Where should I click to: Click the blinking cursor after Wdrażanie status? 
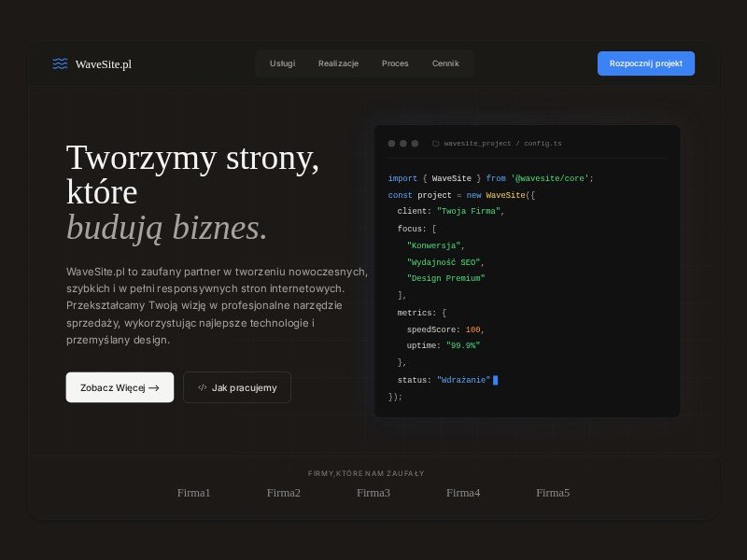point(495,380)
